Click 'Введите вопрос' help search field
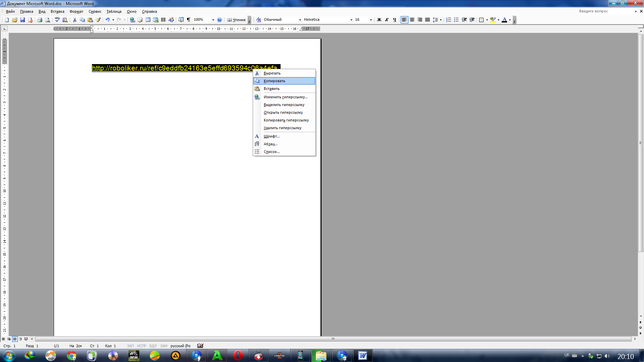Viewport: 644px width, 362px height. (605, 11)
